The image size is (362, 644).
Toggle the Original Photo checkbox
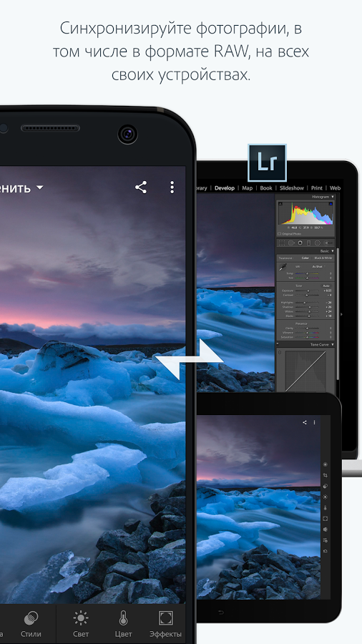[x=280, y=234]
